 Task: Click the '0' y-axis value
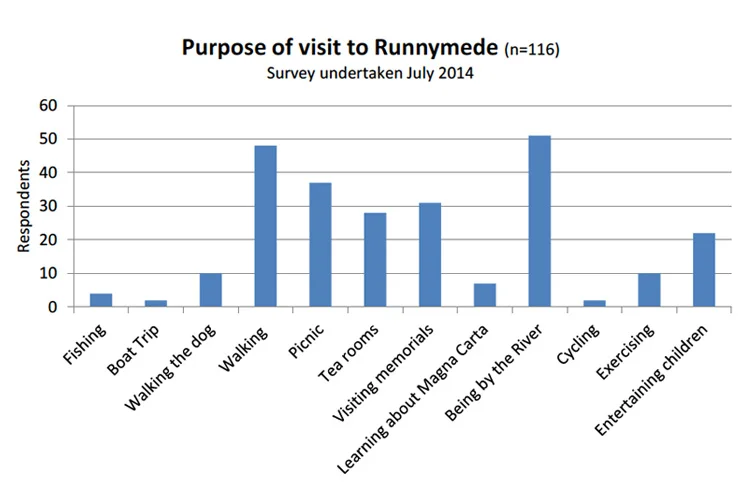point(52,307)
